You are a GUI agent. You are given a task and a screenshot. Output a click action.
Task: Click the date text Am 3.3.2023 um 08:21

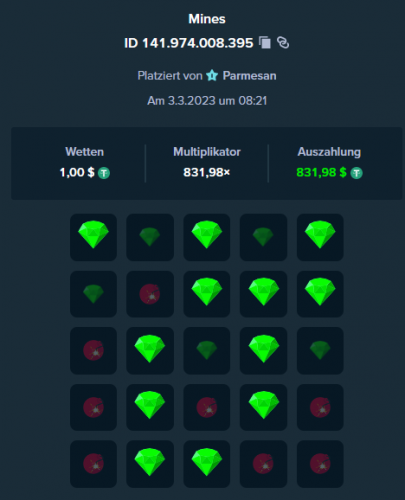pos(207,101)
